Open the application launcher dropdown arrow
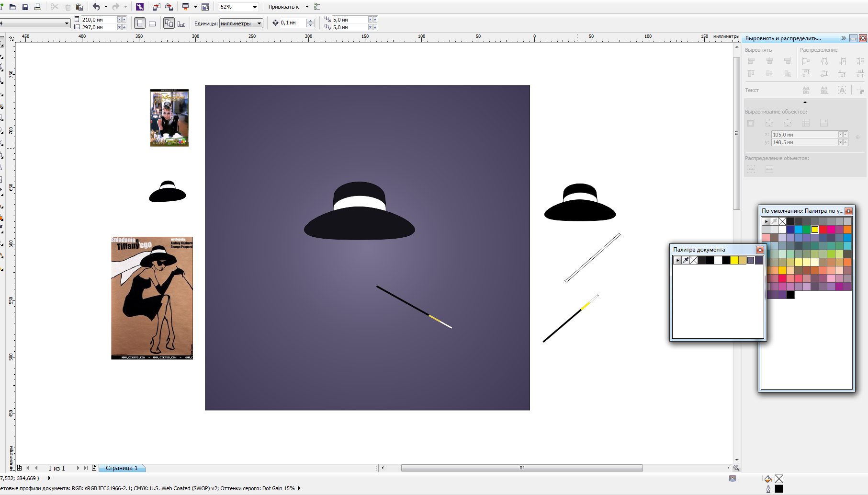This screenshot has height=495, width=868. [195, 7]
